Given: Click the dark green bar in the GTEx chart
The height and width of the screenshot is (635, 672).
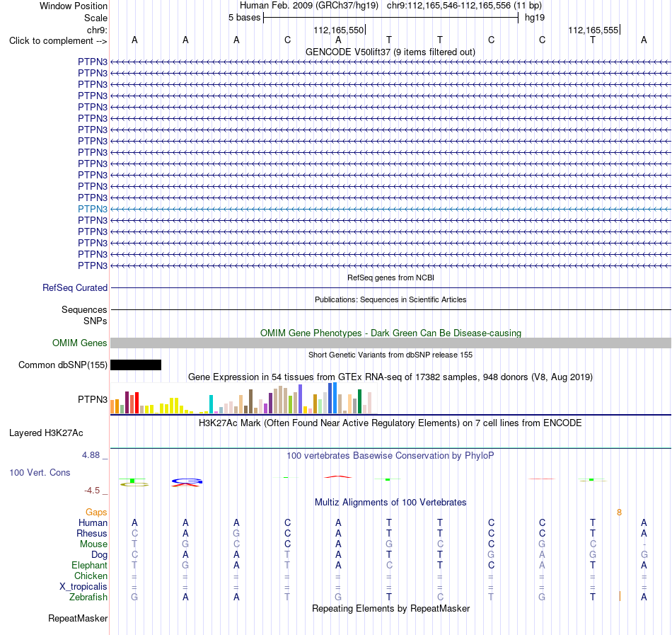Looking at the screenshot, I should tap(359, 401).
